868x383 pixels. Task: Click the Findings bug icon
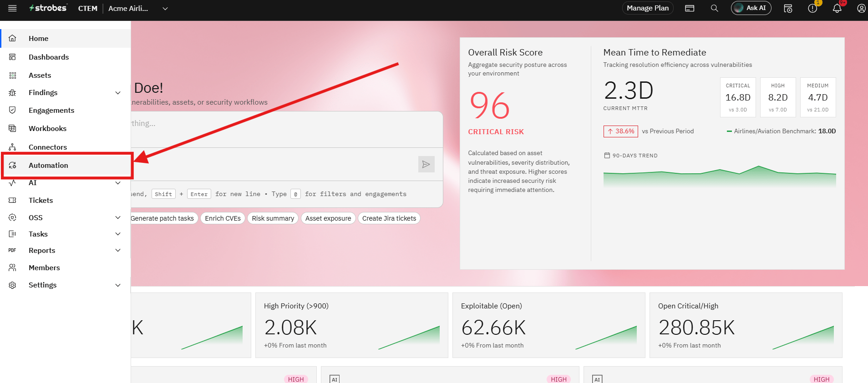click(12, 92)
